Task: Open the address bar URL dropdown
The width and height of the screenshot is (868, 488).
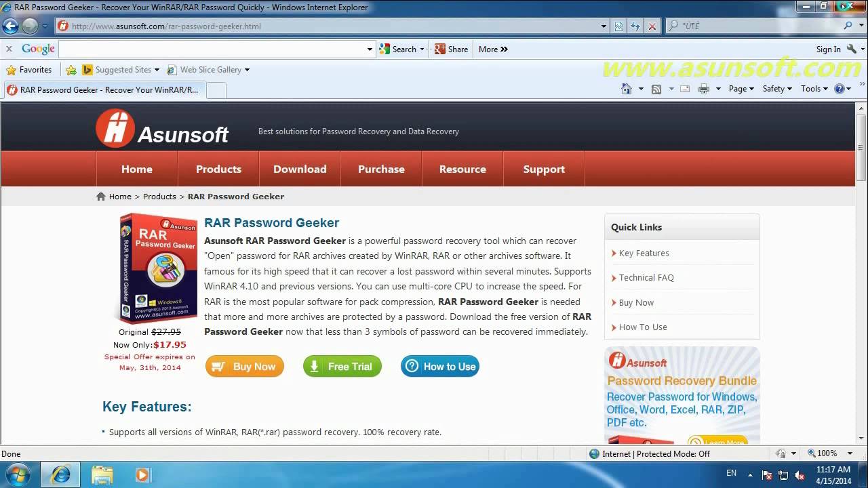Action: point(604,26)
